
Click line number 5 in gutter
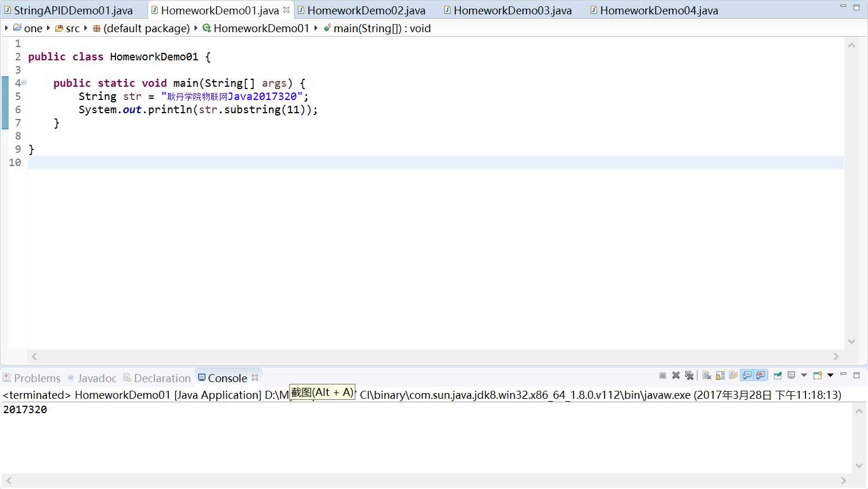click(18, 96)
